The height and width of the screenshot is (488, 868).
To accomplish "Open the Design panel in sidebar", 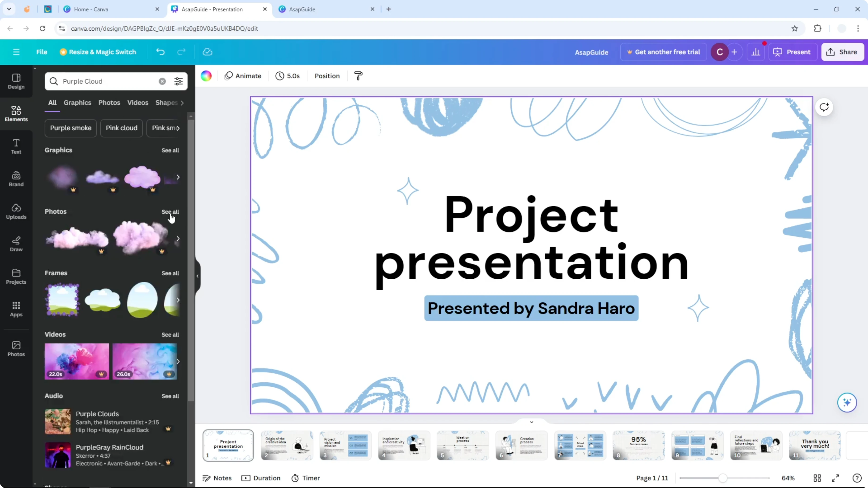I will pos(16,81).
